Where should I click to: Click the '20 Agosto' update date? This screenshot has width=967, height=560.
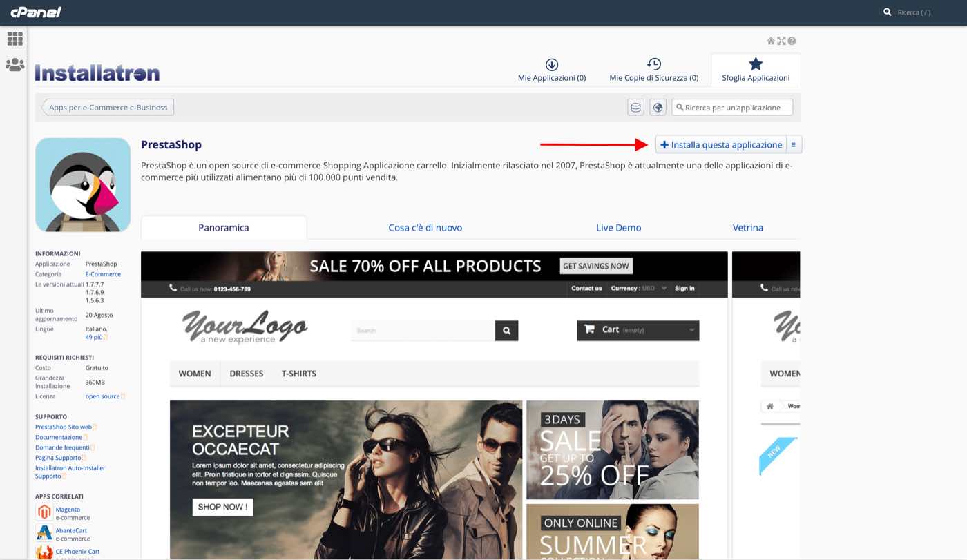tap(99, 315)
